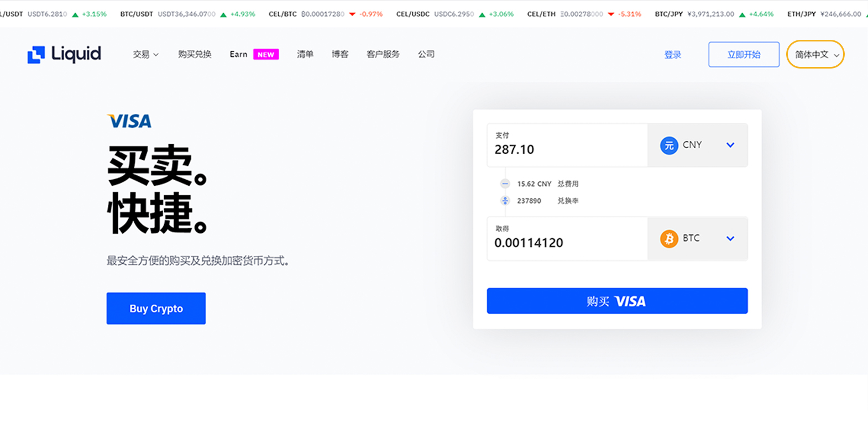Open 购买兑换 in the navigation

195,54
